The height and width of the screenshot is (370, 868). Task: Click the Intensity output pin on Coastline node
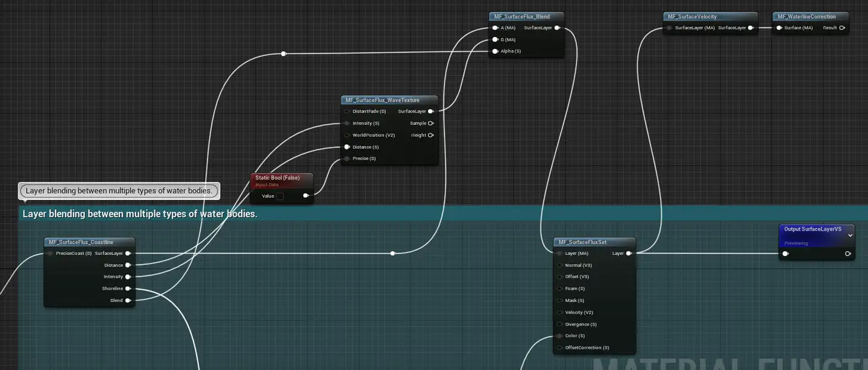(x=128, y=277)
